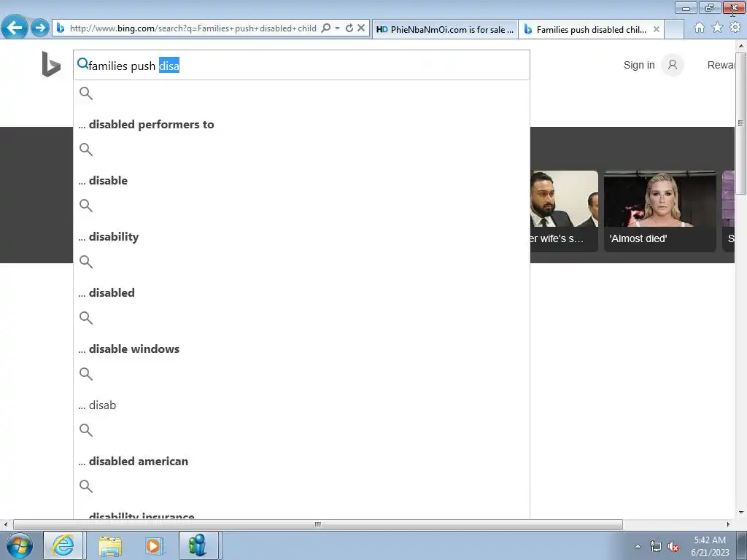Switch to the PhieNbaNmOi.com is for sale tab
Screen dimensions: 747x560
coord(445,29)
